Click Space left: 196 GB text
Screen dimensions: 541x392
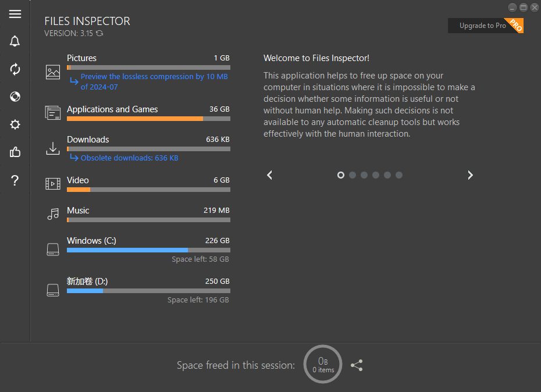(198, 300)
